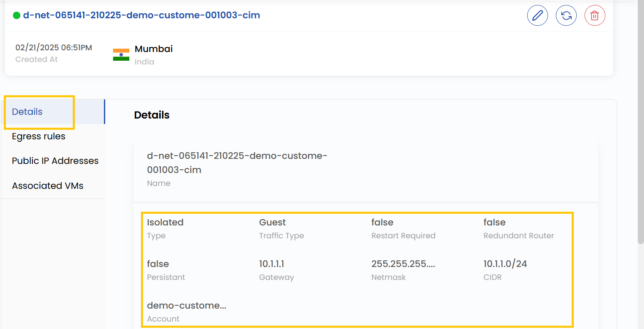Click the Guest traffic type value
This screenshot has width=644, height=329.
272,222
